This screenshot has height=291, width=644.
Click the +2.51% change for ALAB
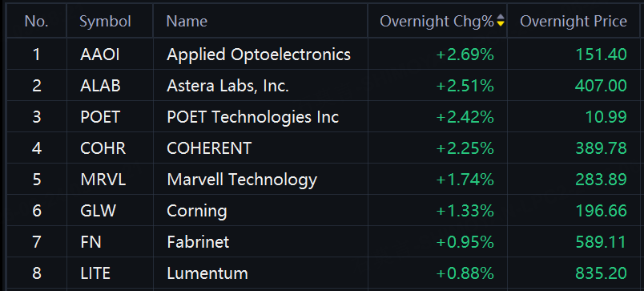tap(465, 86)
